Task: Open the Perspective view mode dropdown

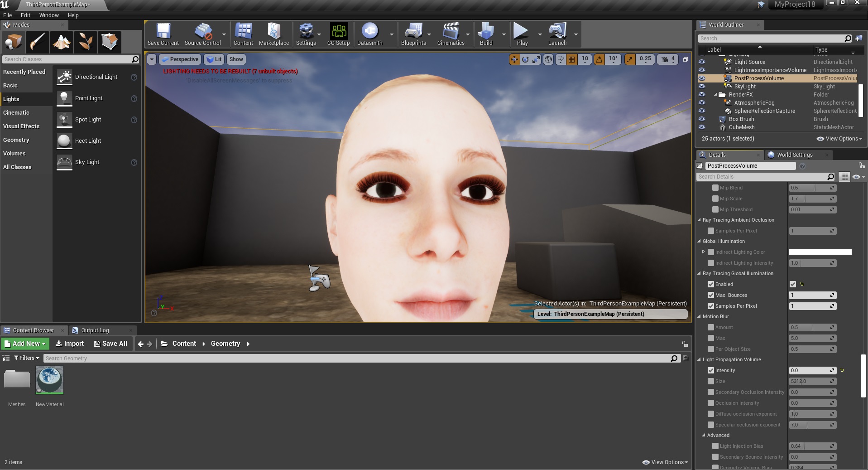Action: [180, 59]
